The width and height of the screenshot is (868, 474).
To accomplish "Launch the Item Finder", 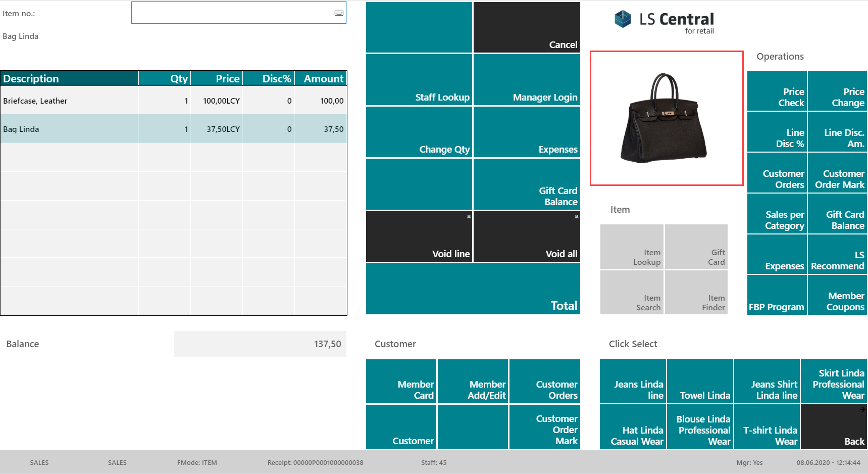I will click(x=696, y=292).
